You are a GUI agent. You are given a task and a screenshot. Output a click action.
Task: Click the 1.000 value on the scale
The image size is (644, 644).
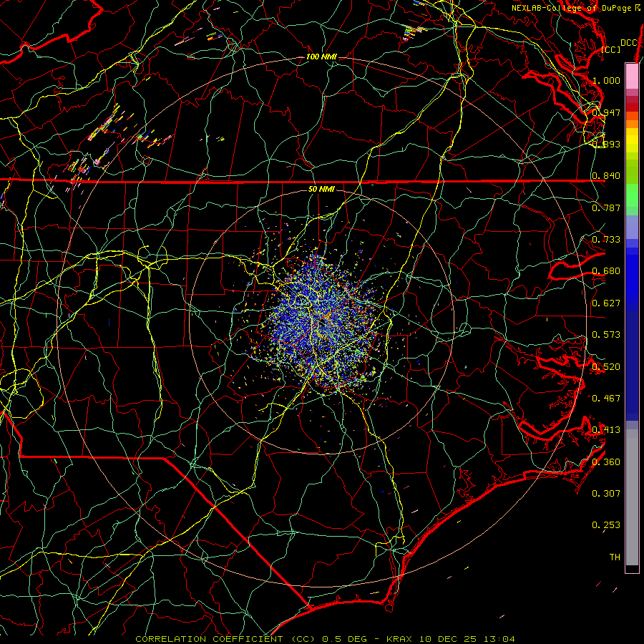click(x=606, y=80)
